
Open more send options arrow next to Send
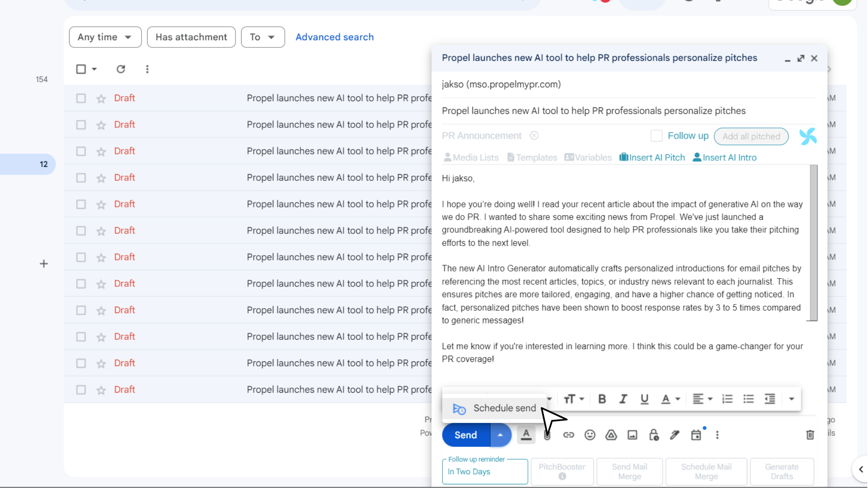[x=500, y=435]
